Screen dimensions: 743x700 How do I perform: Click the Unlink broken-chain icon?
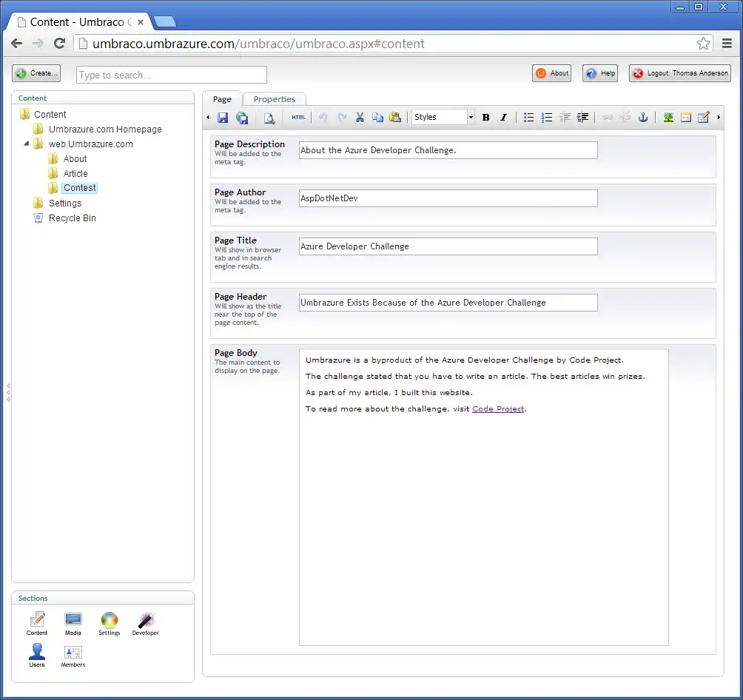pos(625,118)
